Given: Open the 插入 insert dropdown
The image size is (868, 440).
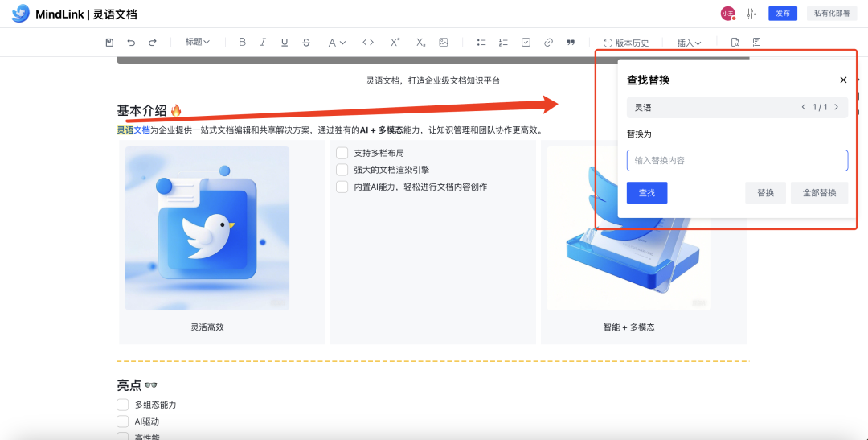Looking at the screenshot, I should pyautogui.click(x=690, y=43).
